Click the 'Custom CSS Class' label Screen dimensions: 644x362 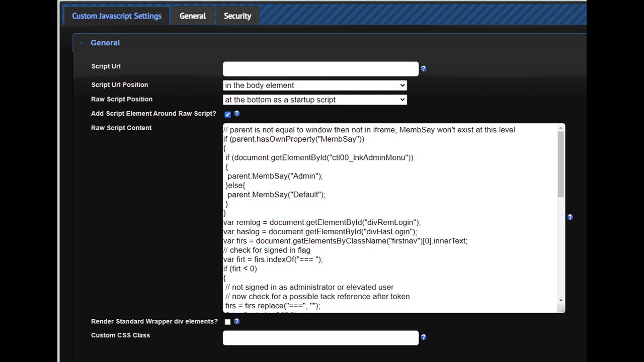pos(120,335)
